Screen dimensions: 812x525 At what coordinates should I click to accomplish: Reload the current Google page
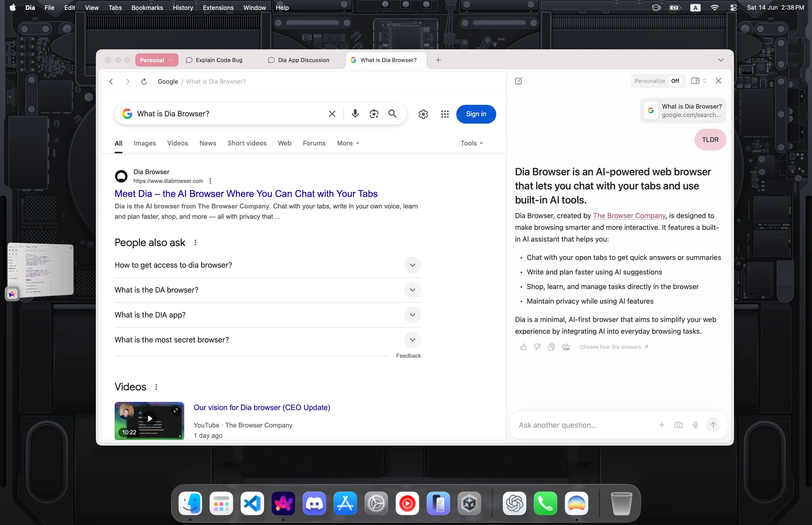click(x=144, y=82)
